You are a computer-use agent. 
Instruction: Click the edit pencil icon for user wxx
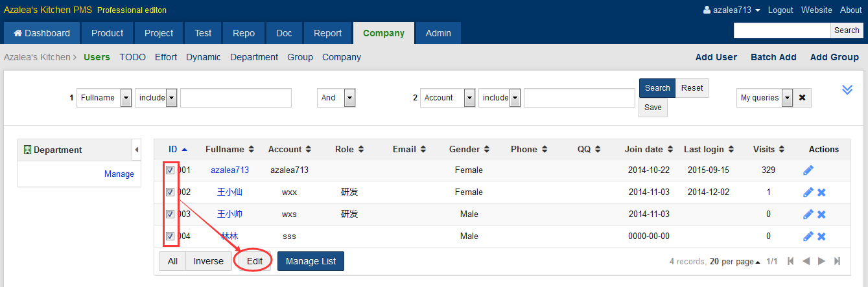tap(808, 192)
